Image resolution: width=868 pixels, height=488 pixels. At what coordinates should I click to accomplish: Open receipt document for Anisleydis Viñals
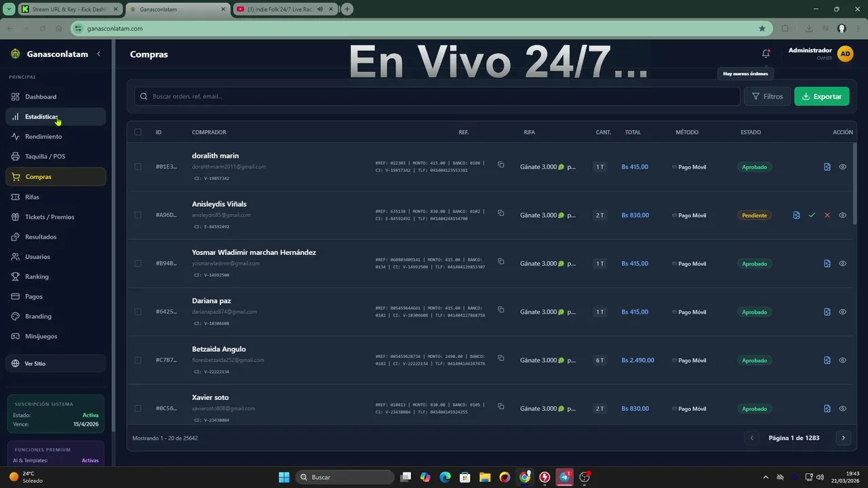click(x=797, y=215)
